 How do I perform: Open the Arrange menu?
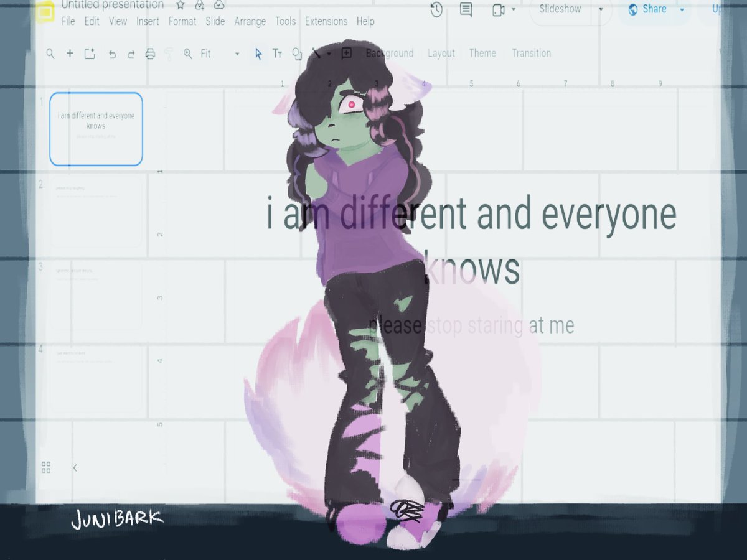coord(250,21)
